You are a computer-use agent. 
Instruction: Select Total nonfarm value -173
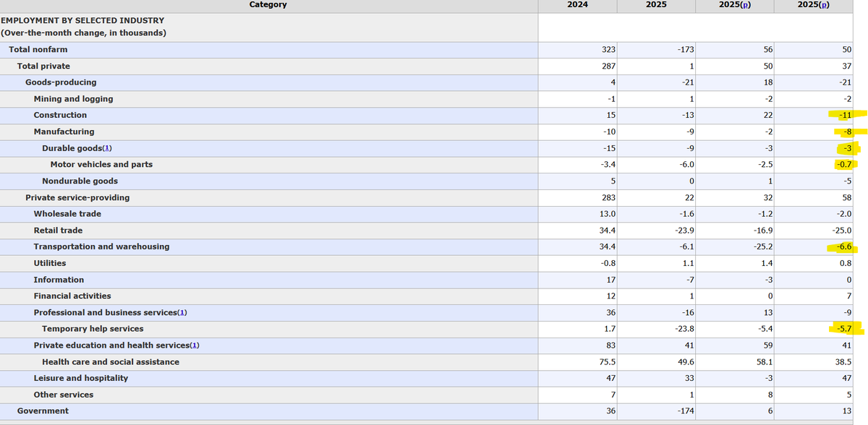click(x=685, y=49)
